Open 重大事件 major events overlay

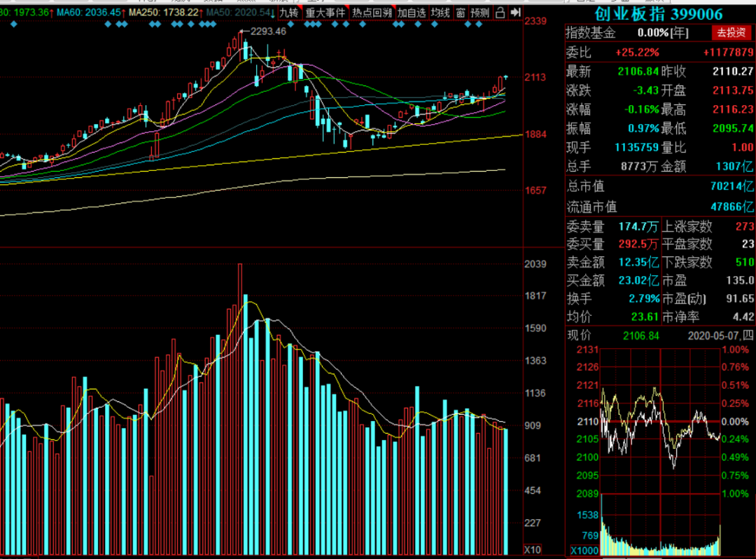click(x=325, y=13)
